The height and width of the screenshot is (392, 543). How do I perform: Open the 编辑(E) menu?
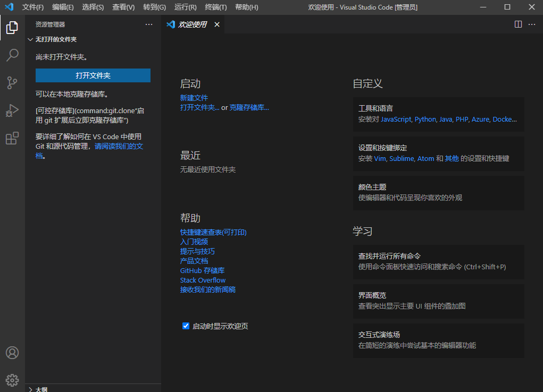[x=63, y=7]
